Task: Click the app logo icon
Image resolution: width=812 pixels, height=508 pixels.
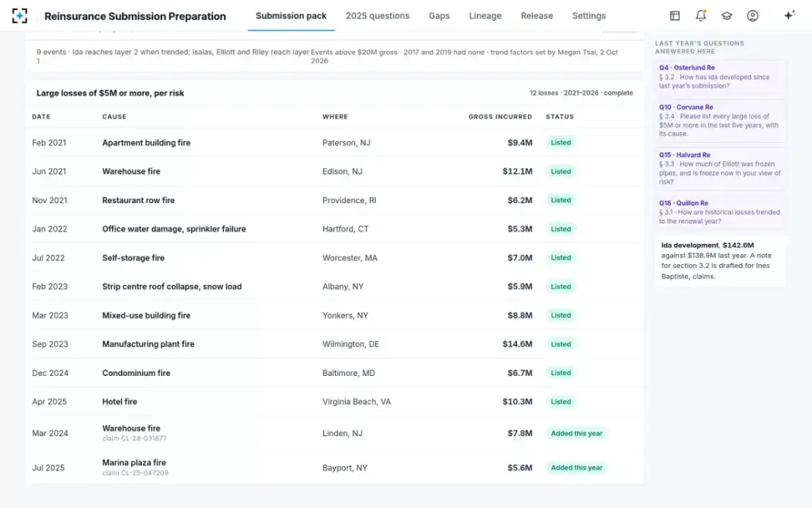Action: [x=20, y=16]
